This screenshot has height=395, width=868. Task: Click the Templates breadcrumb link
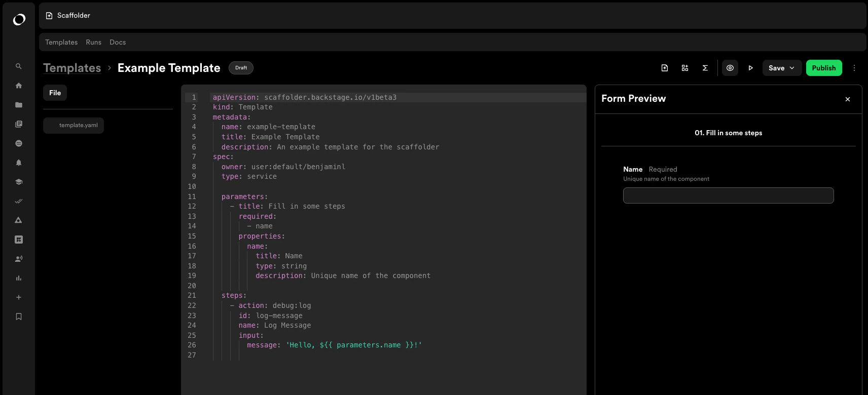pyautogui.click(x=72, y=68)
